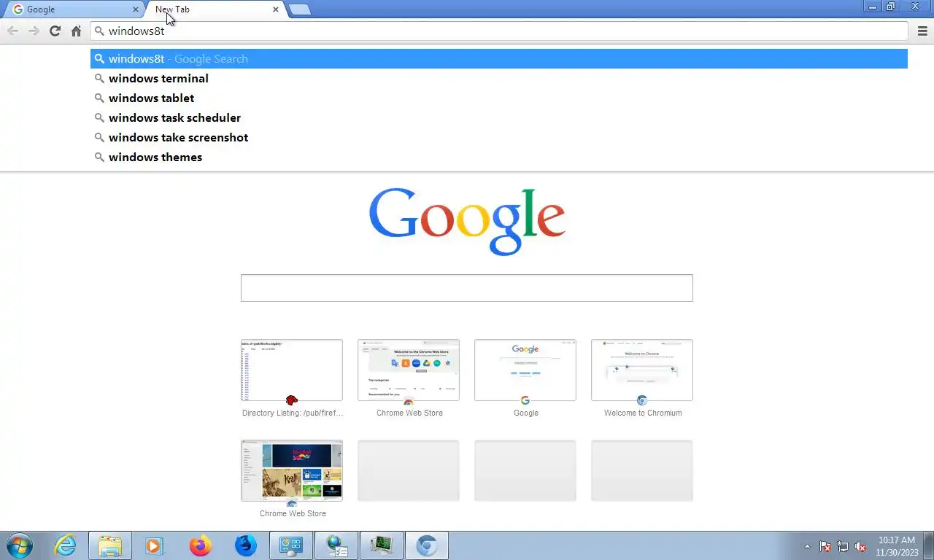Image resolution: width=934 pixels, height=560 pixels.
Task: Choose the 'windows8t - Google Search' suggestion
Action: point(499,58)
